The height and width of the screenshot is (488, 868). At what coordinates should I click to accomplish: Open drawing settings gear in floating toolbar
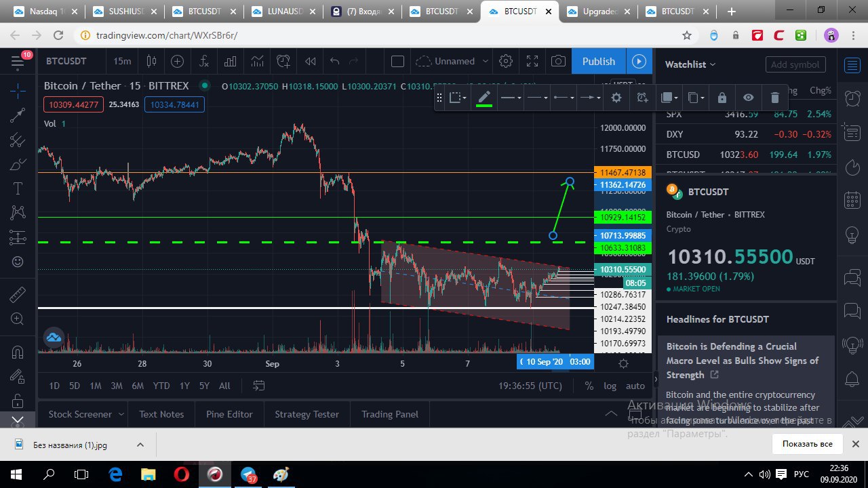click(616, 98)
